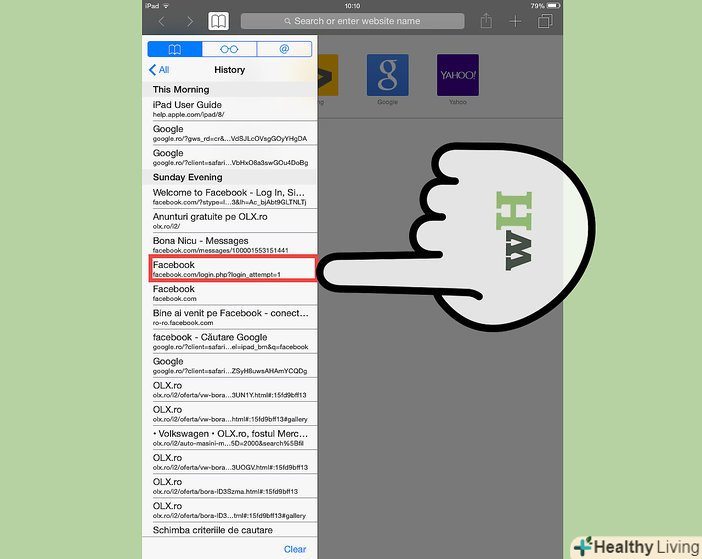Open OLX.ro entry with 3UOGV.html URL

[x=230, y=462]
